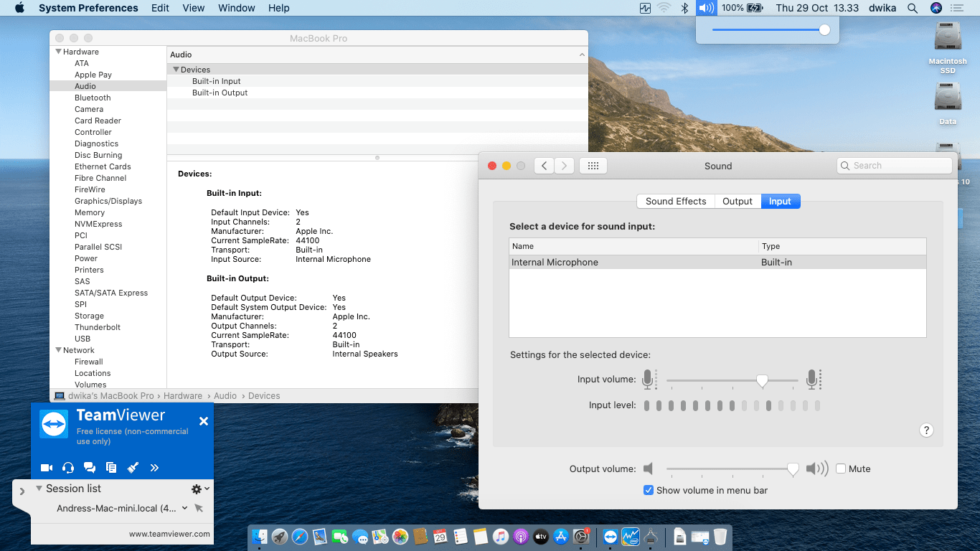Open Notification Center list icon

(x=957, y=8)
